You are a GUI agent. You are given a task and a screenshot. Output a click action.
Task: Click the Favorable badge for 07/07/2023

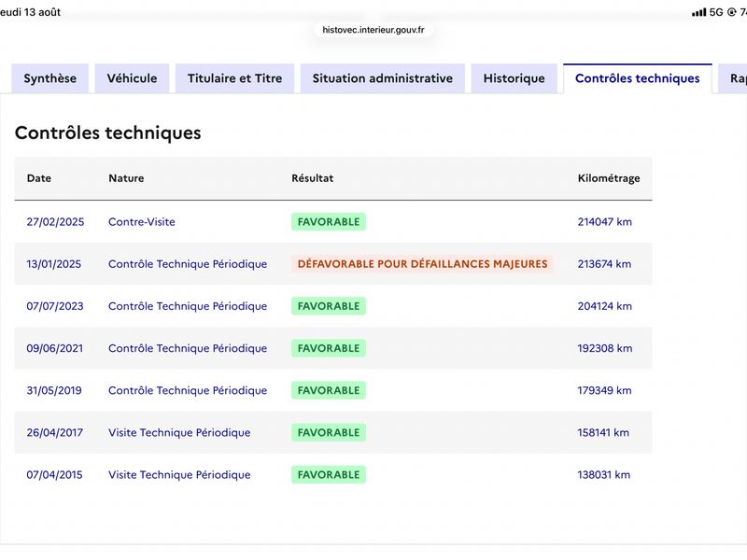pos(329,306)
